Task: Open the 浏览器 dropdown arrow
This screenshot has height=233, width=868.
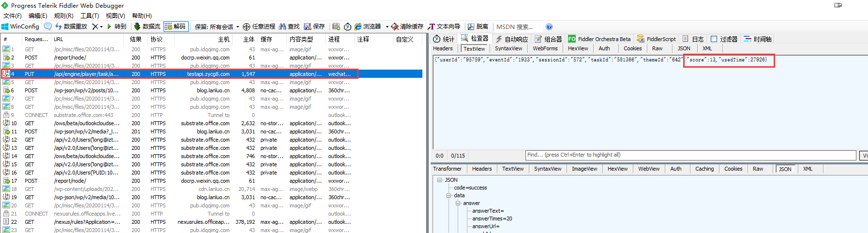Action: [x=387, y=27]
